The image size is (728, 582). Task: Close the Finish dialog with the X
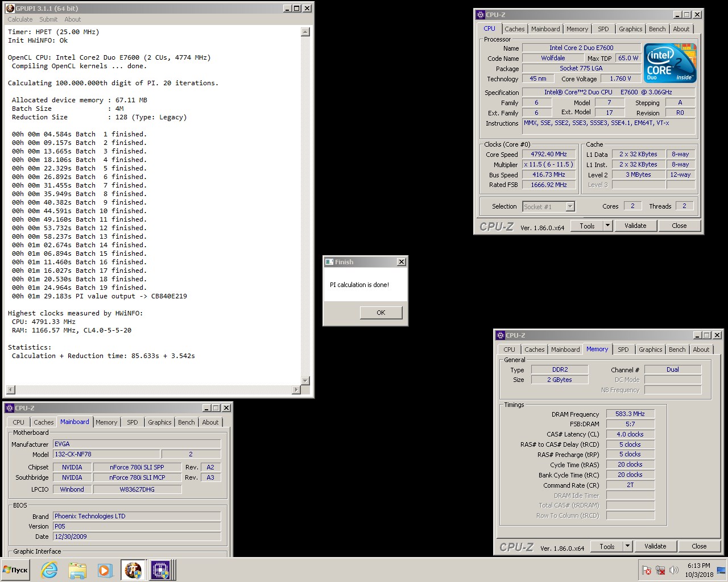pos(402,262)
